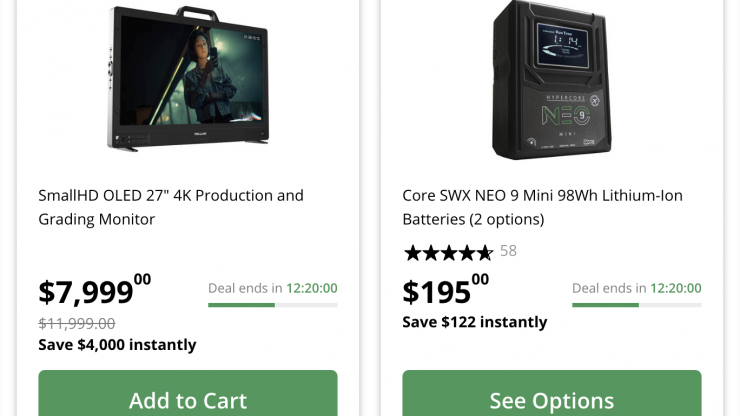Viewport: 740px width, 416px height.
Task: Click the SmallHD deal progress bar
Action: pyautogui.click(x=272, y=305)
